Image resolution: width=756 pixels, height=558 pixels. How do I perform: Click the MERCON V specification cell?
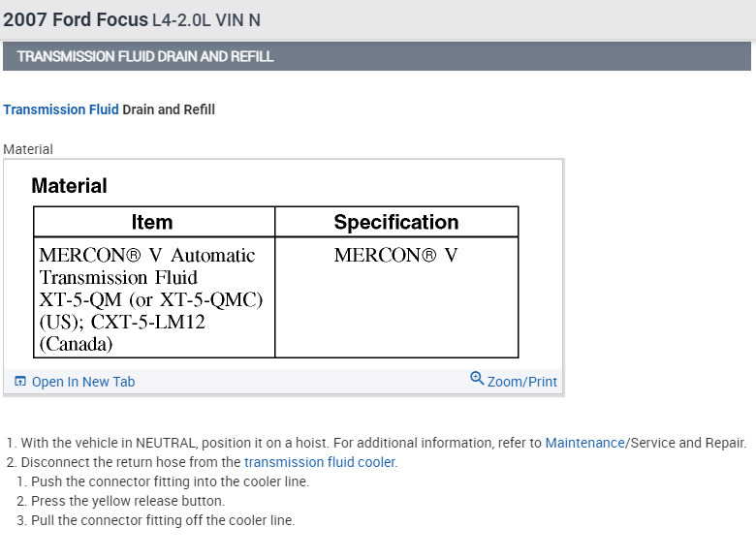(395, 256)
